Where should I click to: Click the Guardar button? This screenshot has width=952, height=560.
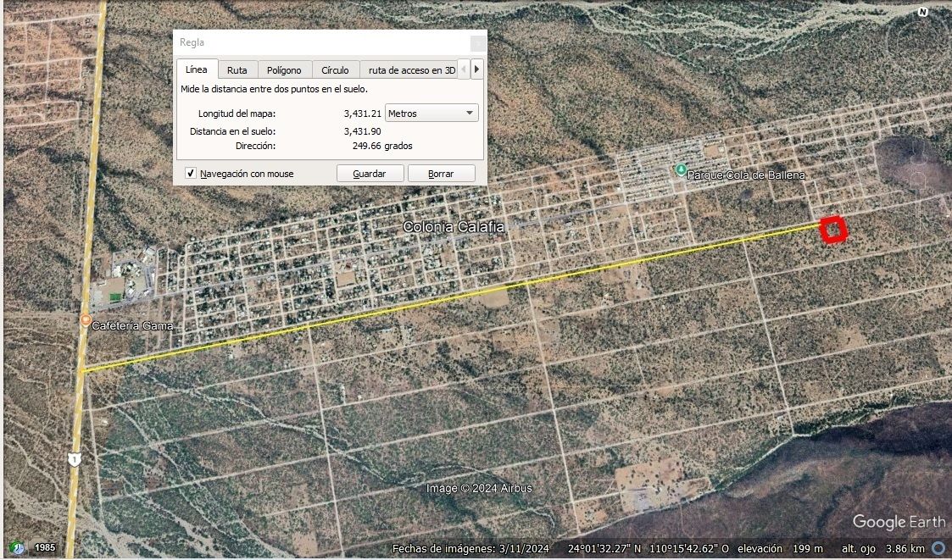(370, 174)
